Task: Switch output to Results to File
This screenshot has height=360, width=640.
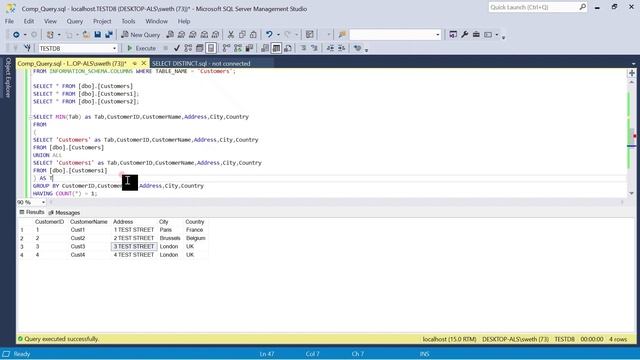Action: [x=288, y=48]
